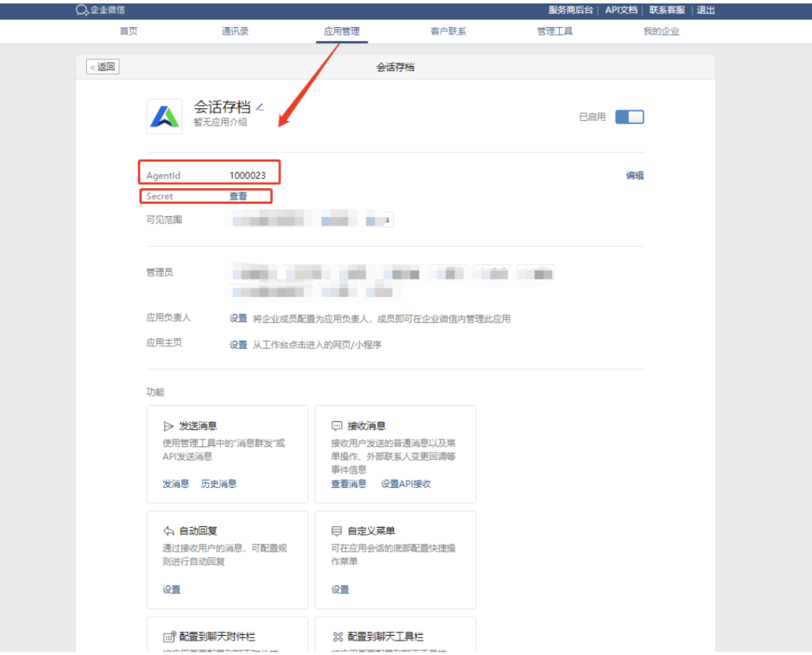
Task: Click the 功能 section heading
Action: pos(155,392)
